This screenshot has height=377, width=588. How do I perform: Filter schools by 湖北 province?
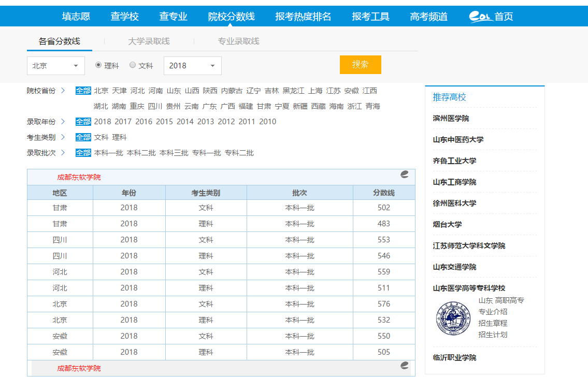click(x=101, y=107)
